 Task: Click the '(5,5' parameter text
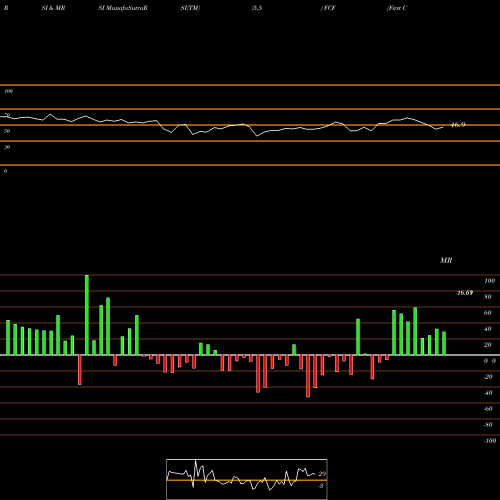pos(257,8)
